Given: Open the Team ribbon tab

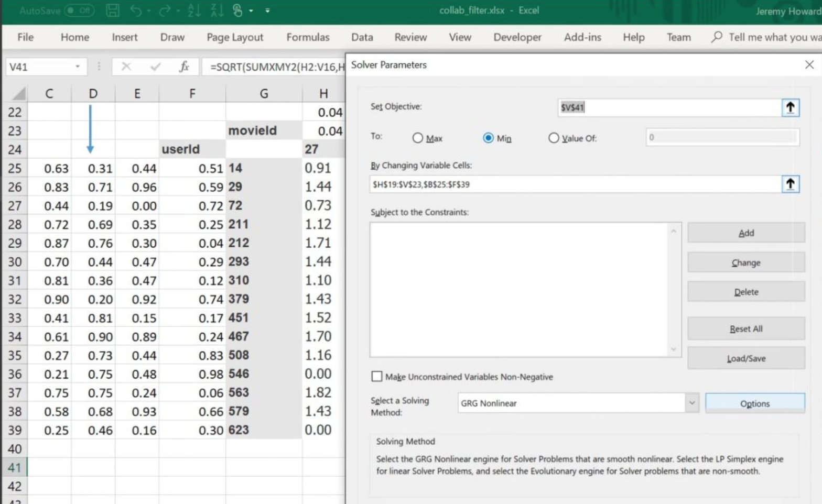Looking at the screenshot, I should click(678, 37).
